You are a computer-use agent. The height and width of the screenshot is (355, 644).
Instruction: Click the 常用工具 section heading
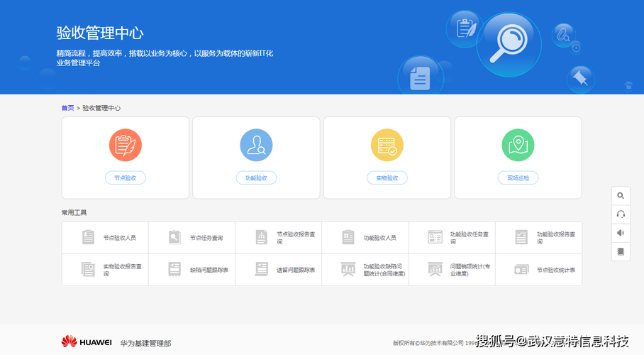tap(74, 213)
